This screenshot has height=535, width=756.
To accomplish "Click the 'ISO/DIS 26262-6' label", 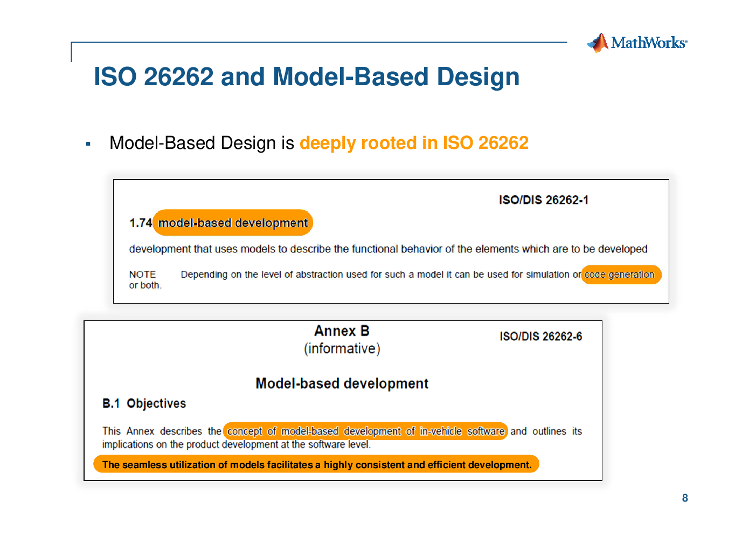I will coord(541,337).
